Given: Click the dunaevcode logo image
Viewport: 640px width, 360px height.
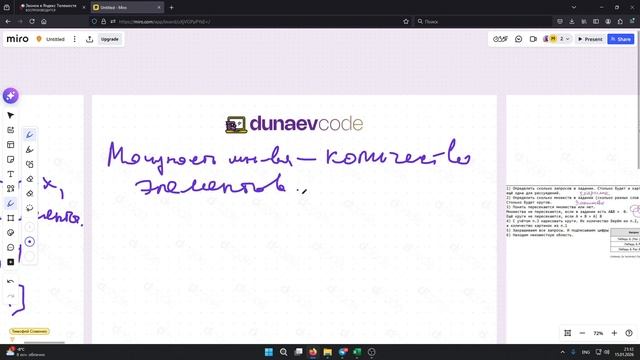Looking at the screenshot, I should click(294, 124).
